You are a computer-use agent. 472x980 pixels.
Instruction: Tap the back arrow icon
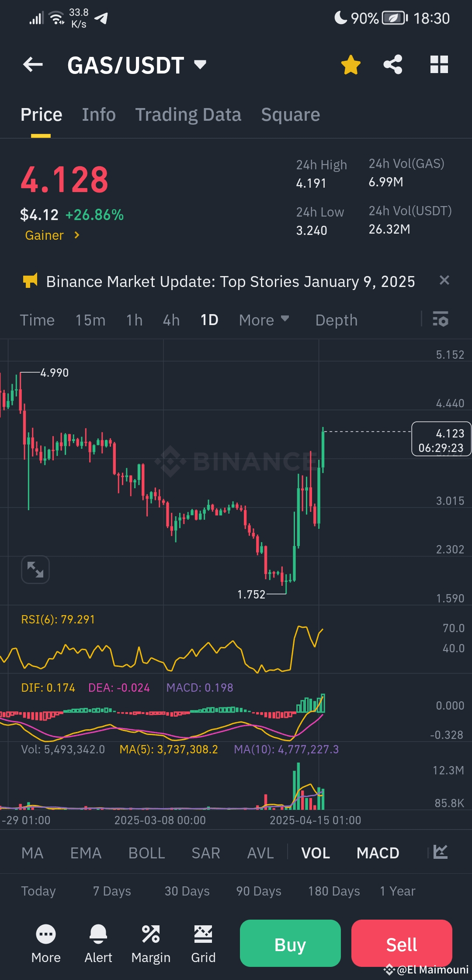33,65
